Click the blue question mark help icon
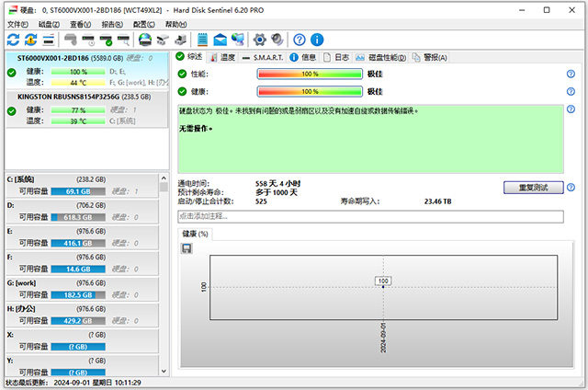This screenshot has height=390, width=588. pyautogui.click(x=300, y=40)
